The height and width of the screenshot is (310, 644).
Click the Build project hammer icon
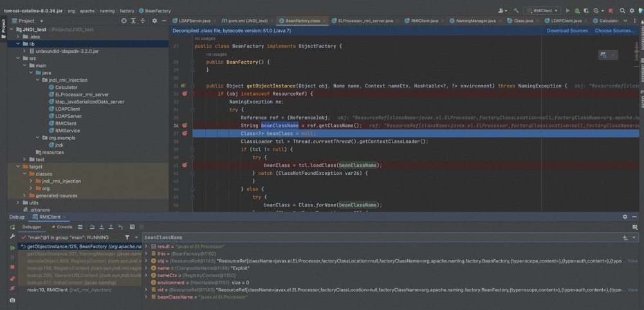(516, 11)
